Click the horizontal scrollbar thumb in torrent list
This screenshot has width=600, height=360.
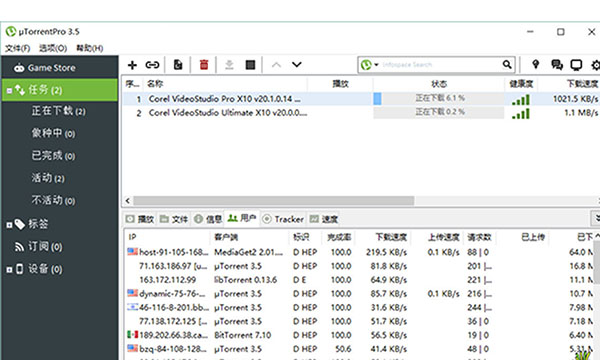click(274, 200)
